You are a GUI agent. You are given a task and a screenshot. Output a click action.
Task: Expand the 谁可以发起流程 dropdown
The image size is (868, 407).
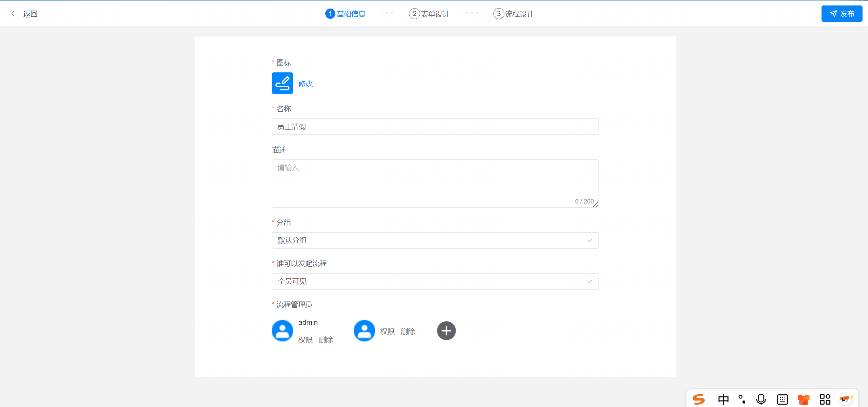(435, 281)
